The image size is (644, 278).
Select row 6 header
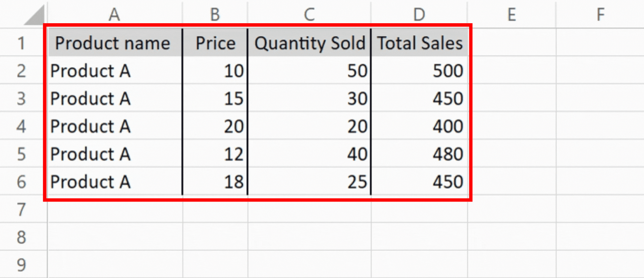21,182
